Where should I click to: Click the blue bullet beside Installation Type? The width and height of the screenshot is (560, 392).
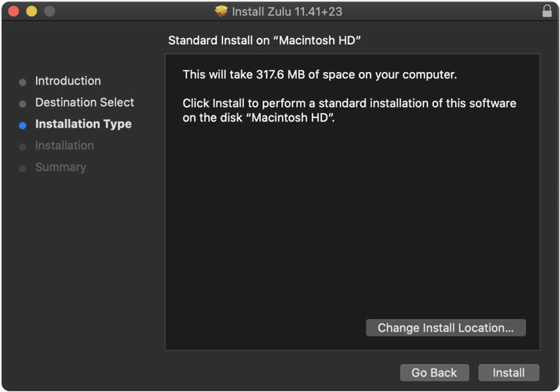[x=22, y=125]
